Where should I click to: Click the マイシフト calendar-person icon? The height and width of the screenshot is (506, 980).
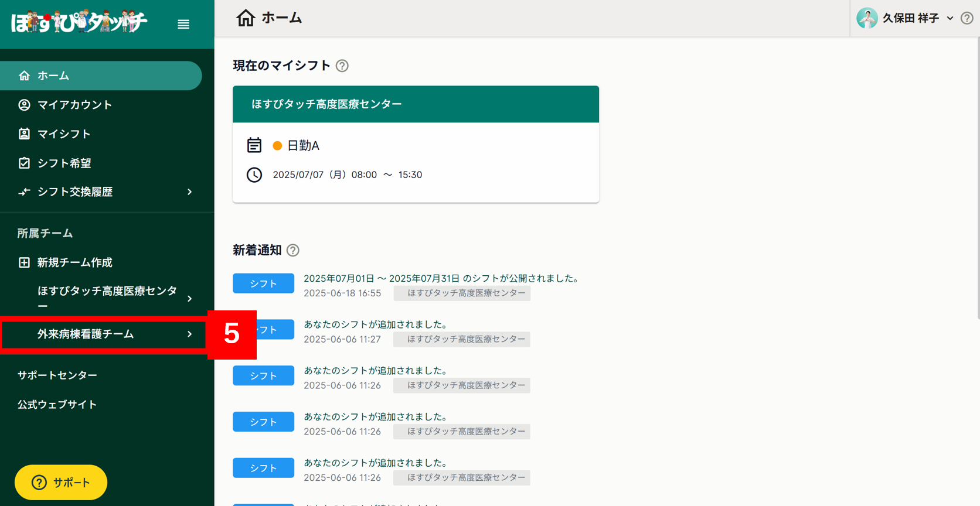tap(24, 134)
